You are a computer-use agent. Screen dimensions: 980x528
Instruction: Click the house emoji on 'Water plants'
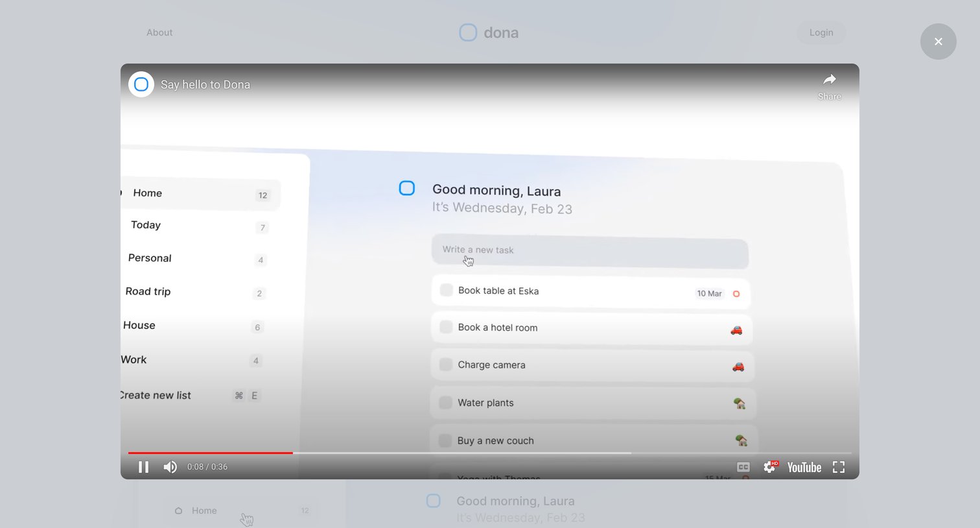pyautogui.click(x=740, y=403)
